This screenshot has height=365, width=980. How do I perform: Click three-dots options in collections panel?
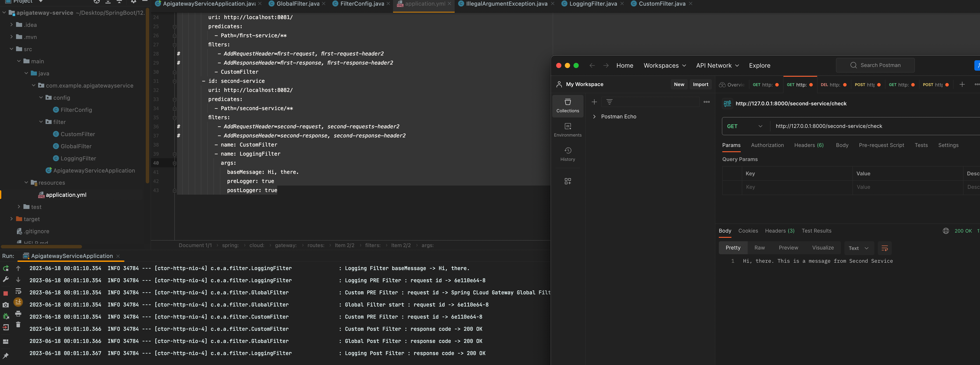tap(706, 102)
